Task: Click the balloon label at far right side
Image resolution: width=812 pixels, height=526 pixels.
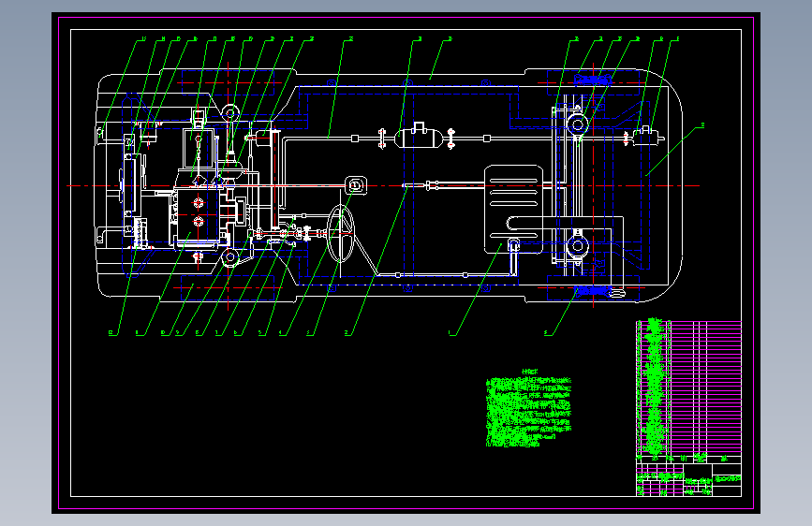Action: [702, 124]
